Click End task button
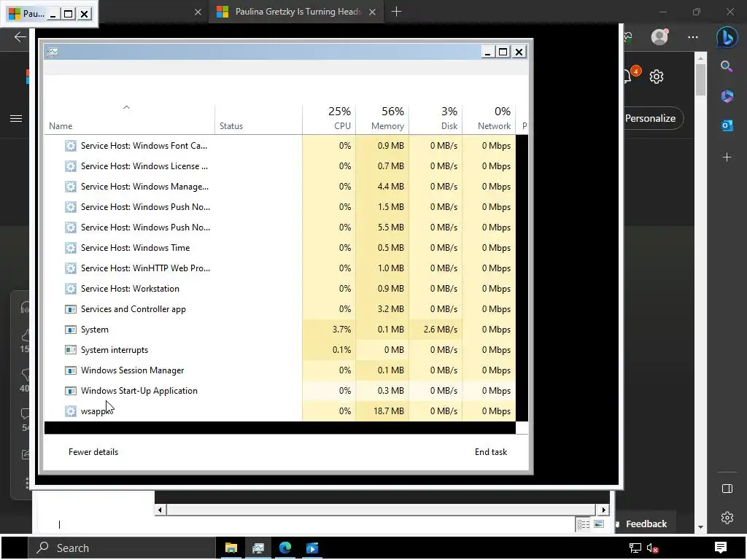 tap(491, 452)
